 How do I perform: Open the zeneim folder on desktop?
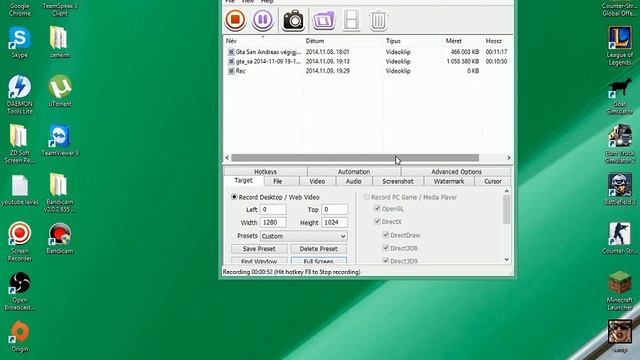[60, 42]
